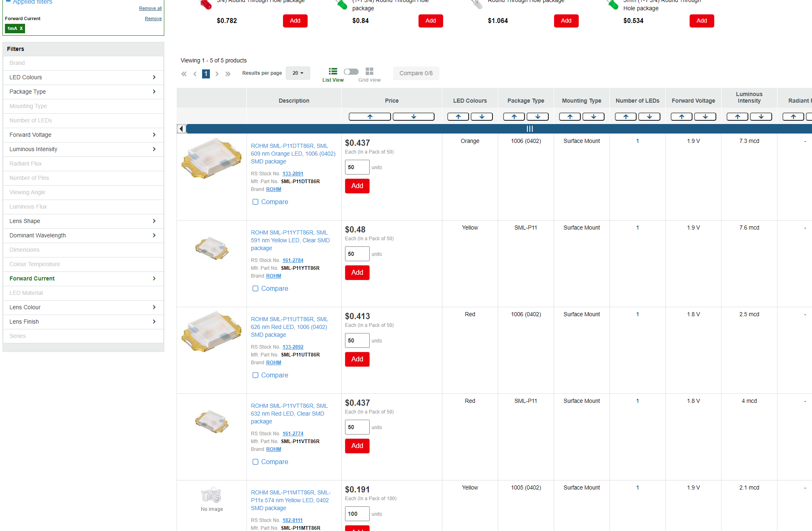Image resolution: width=812 pixels, height=531 pixels.
Task: Expand Package Type filter
Action: (83, 92)
